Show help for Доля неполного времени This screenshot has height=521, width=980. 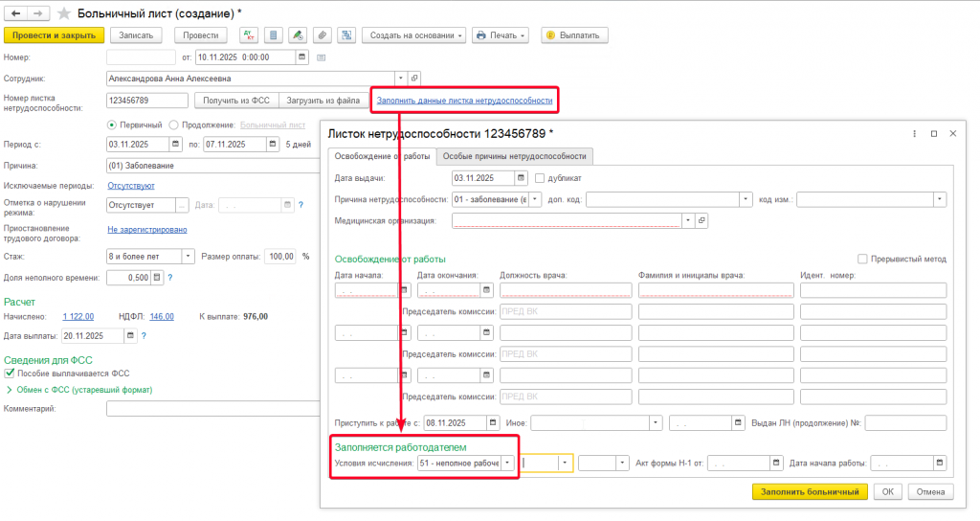pyautogui.click(x=170, y=278)
